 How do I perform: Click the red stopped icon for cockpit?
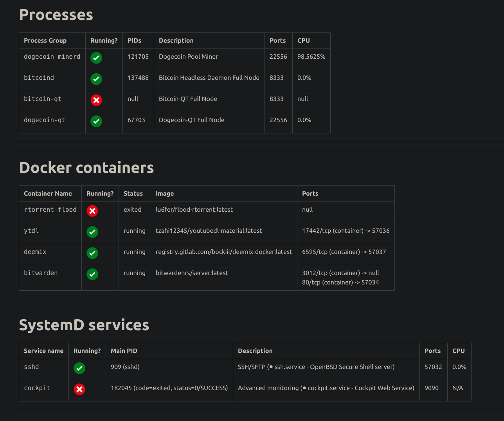(79, 389)
